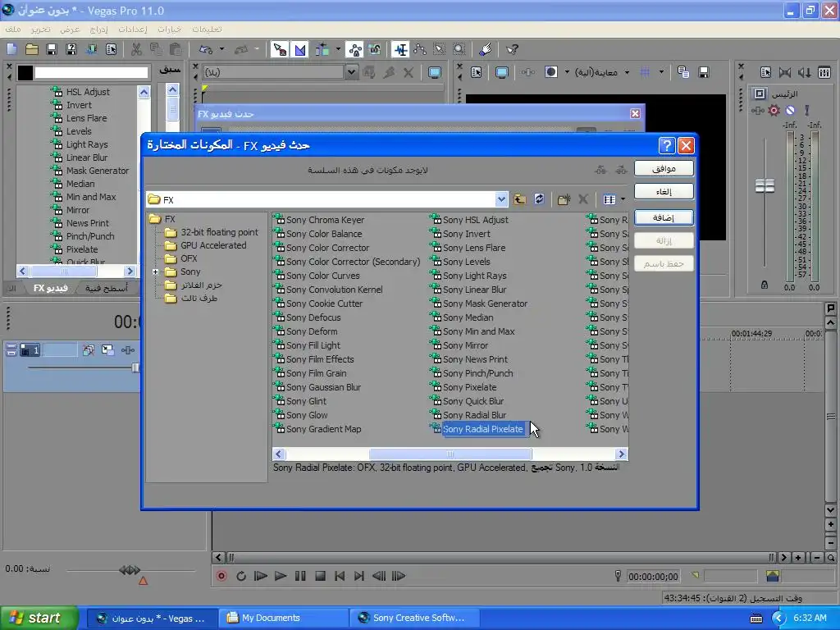Toggle Lock Envelopes to Events icon
This screenshot has width=840, height=630.
coord(354,49)
